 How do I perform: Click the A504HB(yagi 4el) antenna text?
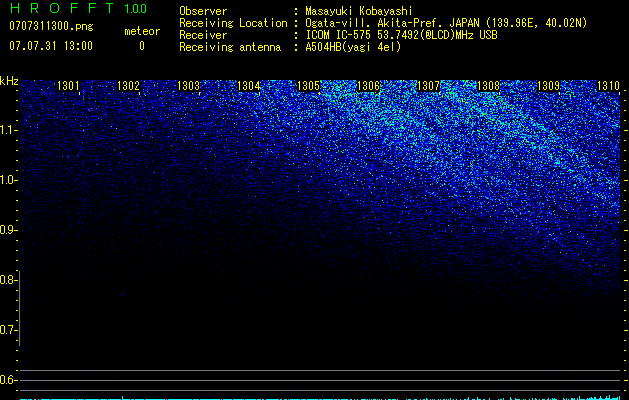click(x=353, y=47)
